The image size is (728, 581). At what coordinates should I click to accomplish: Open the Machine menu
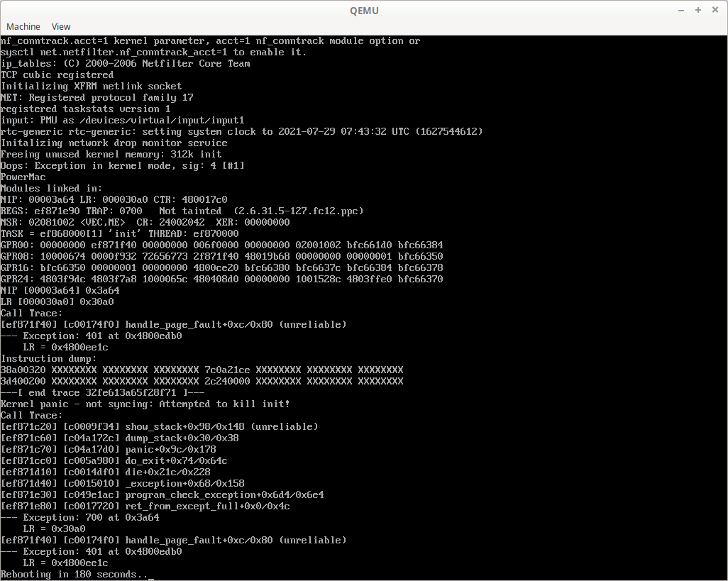23,26
